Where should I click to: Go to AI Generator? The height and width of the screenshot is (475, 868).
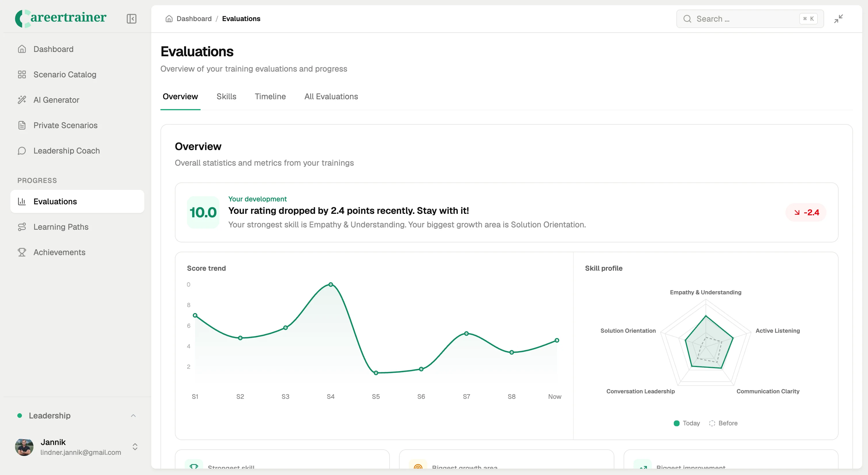[77, 100]
